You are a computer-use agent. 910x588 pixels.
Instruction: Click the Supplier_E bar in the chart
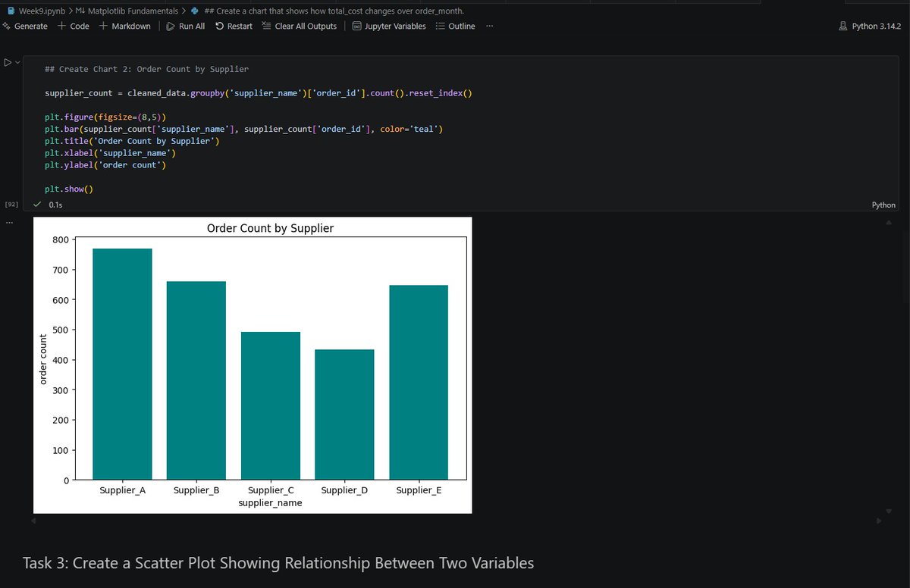pyautogui.click(x=418, y=382)
